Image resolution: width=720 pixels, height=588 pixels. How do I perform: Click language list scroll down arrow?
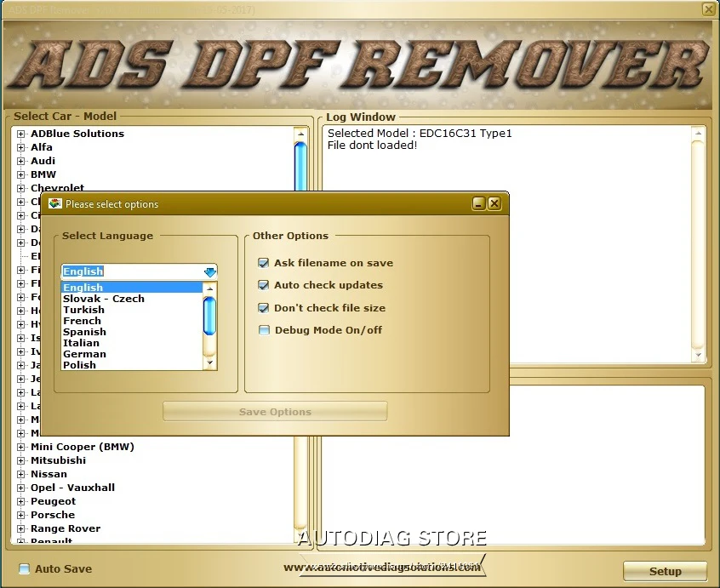point(209,363)
